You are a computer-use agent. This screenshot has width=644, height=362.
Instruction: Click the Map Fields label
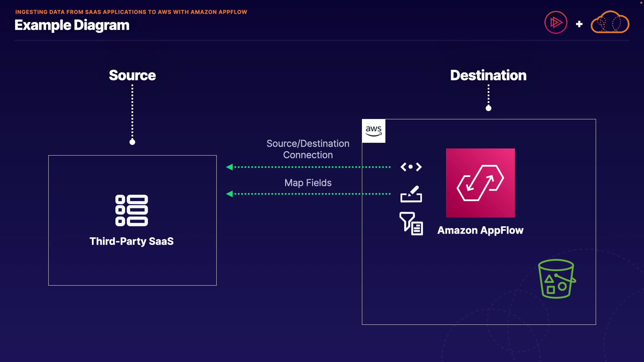coord(308,183)
